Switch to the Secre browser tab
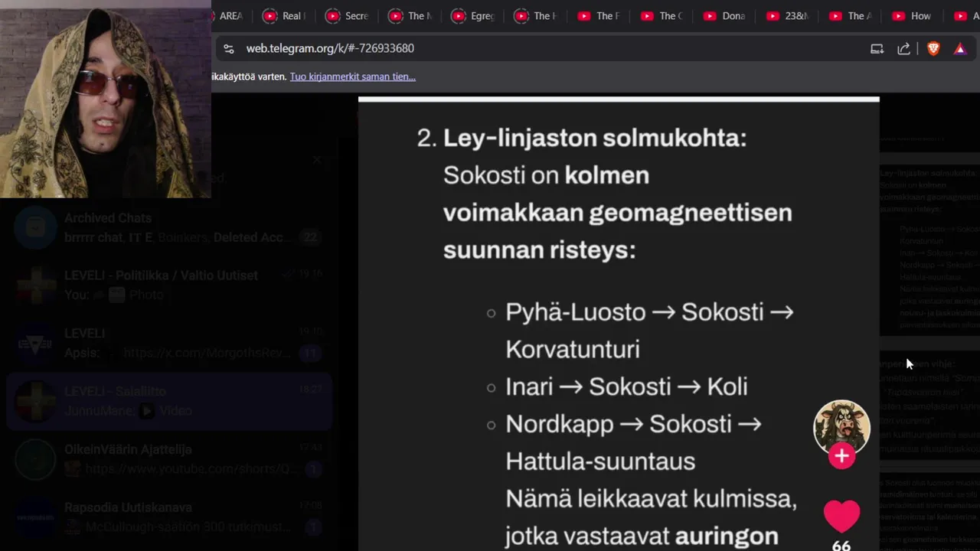 coord(347,15)
